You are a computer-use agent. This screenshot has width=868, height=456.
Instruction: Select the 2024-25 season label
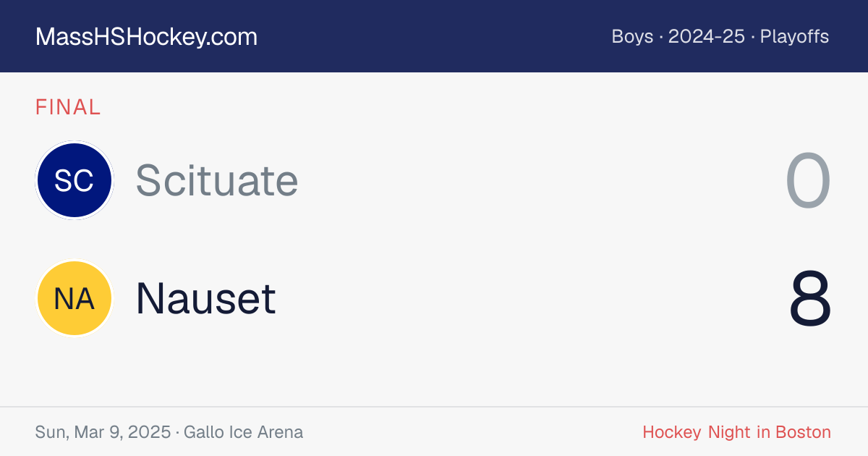coord(706,37)
